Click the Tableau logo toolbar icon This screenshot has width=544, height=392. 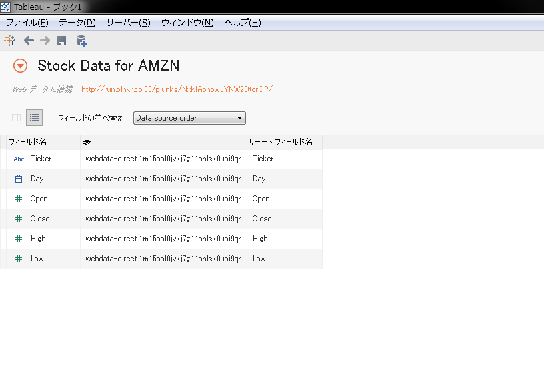tap(9, 40)
